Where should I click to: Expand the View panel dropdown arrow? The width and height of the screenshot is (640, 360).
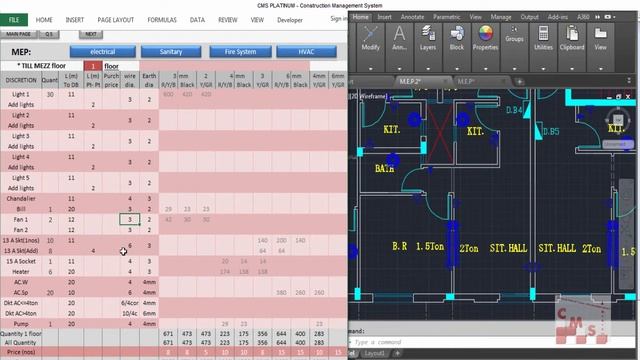click(x=600, y=69)
